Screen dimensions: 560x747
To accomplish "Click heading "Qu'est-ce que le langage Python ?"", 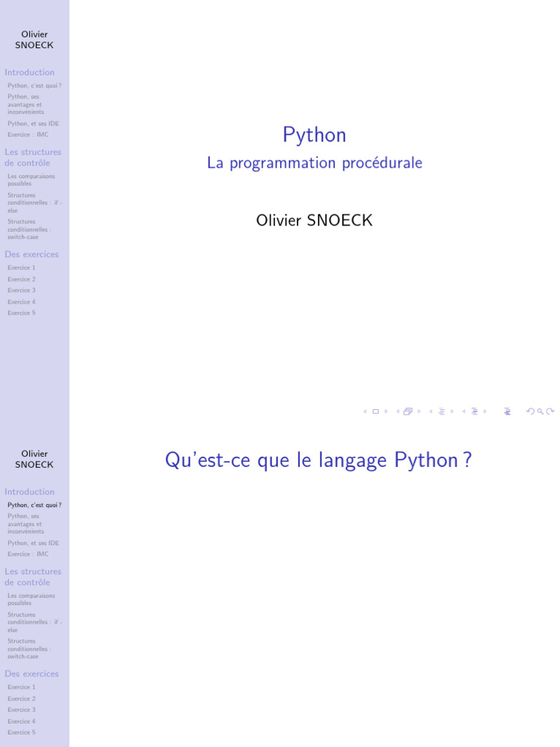I will click(x=318, y=460).
